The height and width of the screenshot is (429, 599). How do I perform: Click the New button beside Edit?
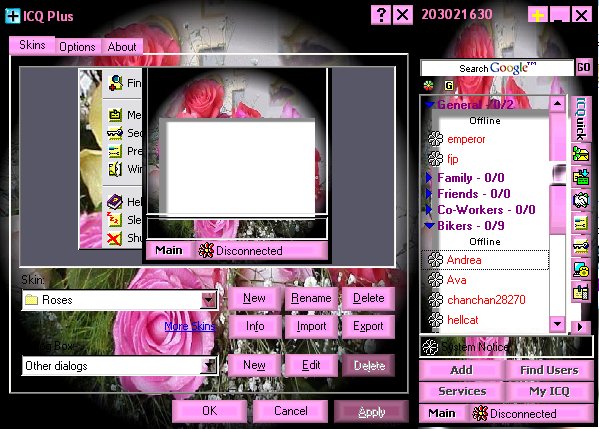[254, 365]
